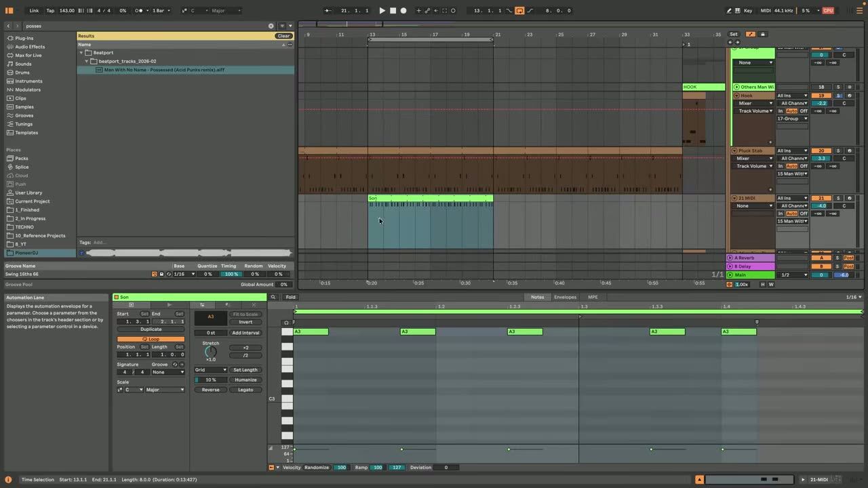Fold the Pluck Stab track

click(734, 150)
